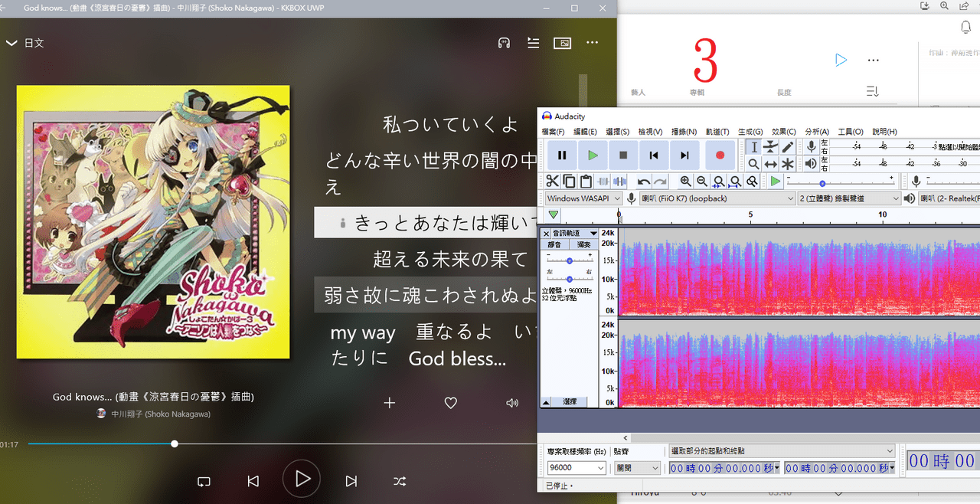Viewport: 980px width, 504px height.
Task: Click the red Record button in Audacity
Action: pos(720,155)
